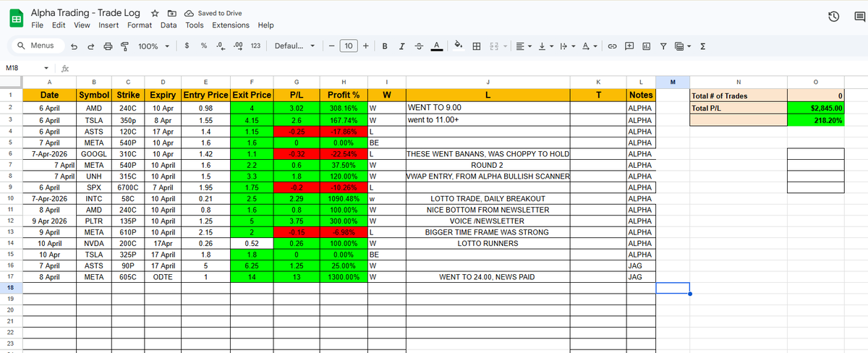Click the font size field
Image resolution: width=868 pixels, height=353 pixels.
[349, 46]
